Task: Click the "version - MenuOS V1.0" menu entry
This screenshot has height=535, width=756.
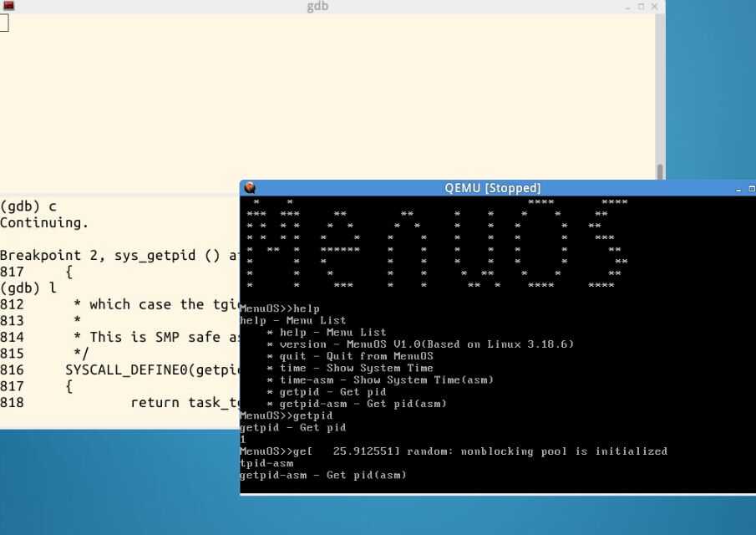Action: (x=420, y=344)
